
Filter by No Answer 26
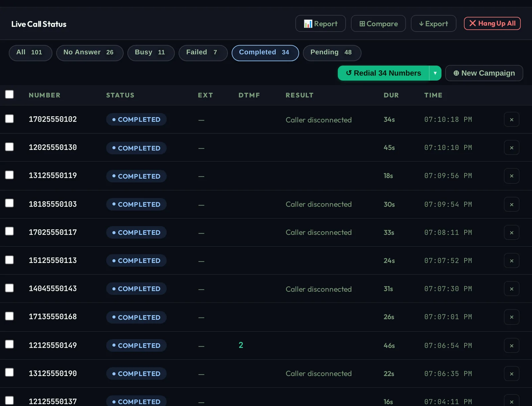coord(90,53)
